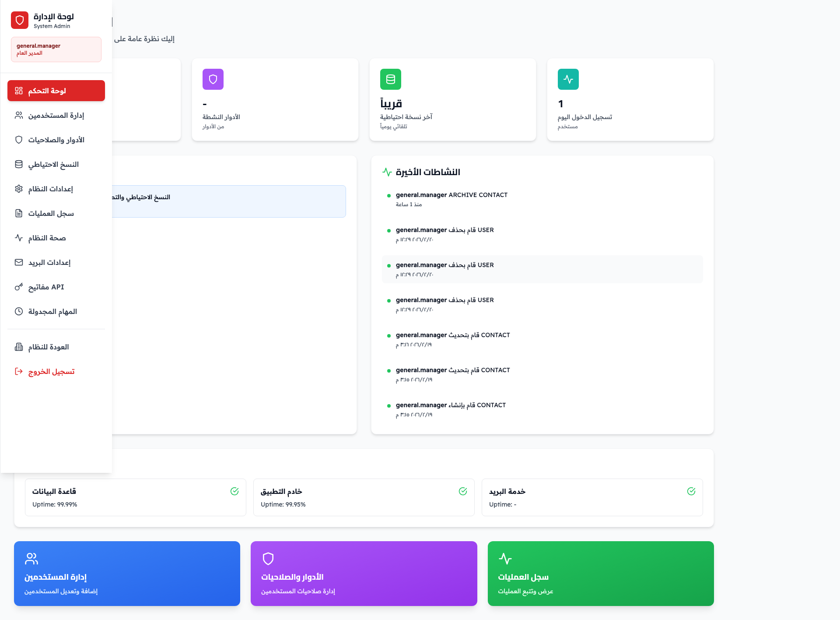Screen dimensions: 840x620
Task: Click the red shield admin logo
Action: [20, 20]
